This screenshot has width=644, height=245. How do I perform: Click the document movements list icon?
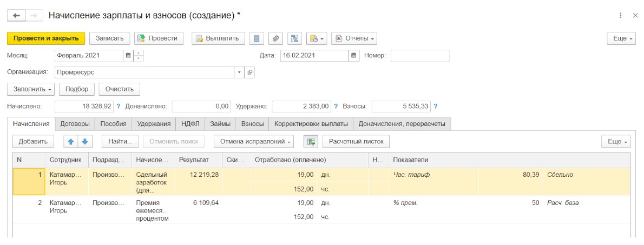click(258, 38)
